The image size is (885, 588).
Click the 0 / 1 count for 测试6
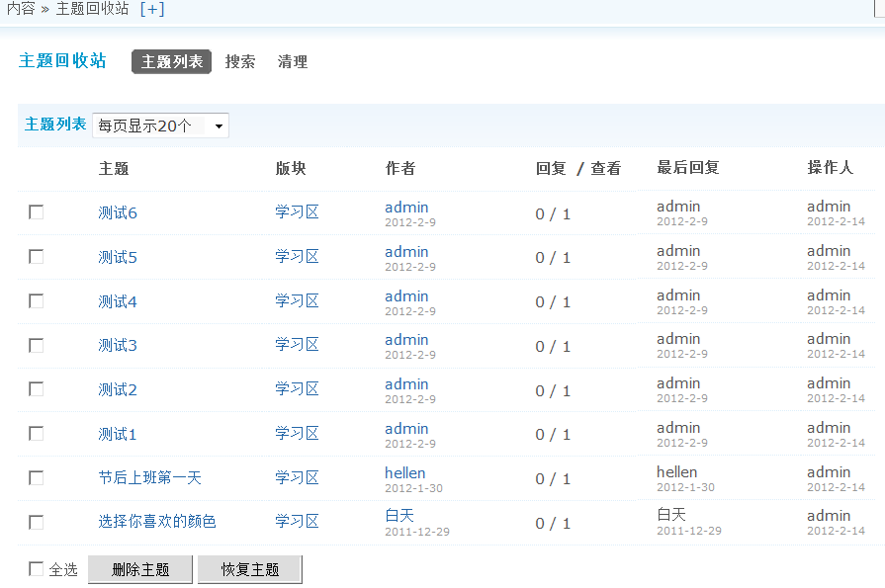pos(553,213)
